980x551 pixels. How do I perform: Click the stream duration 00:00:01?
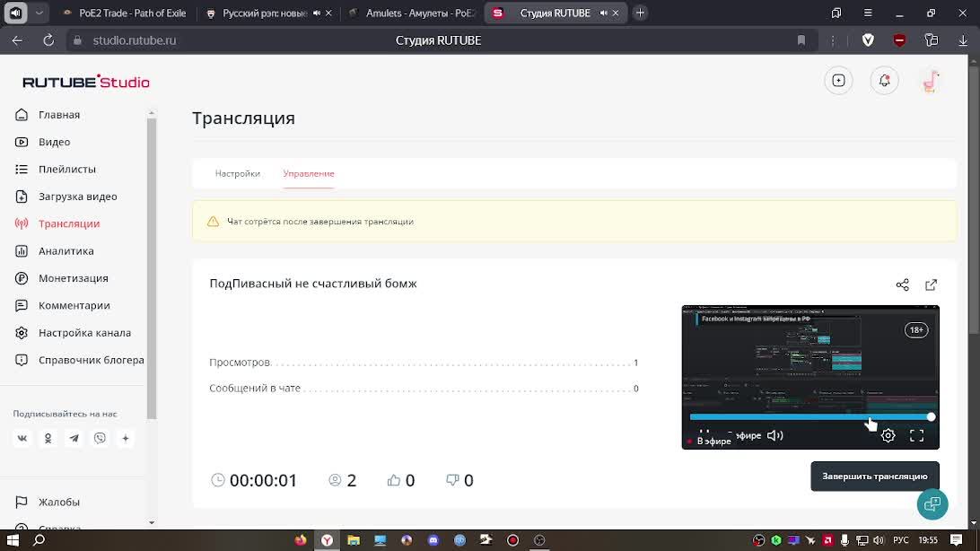coord(263,480)
